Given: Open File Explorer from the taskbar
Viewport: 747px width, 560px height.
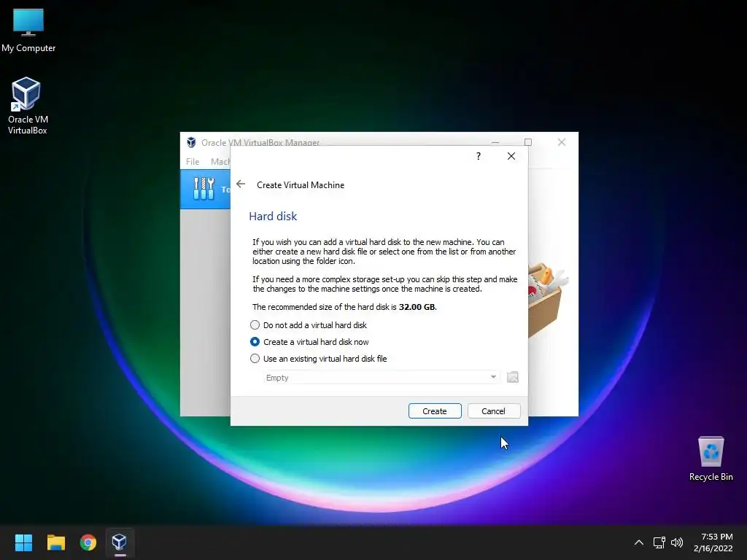Looking at the screenshot, I should click(x=55, y=542).
